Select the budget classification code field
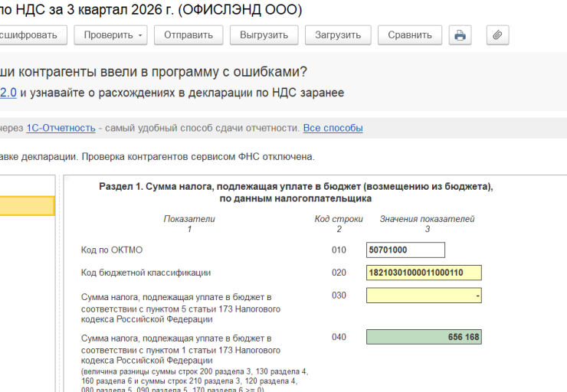 [x=424, y=273]
